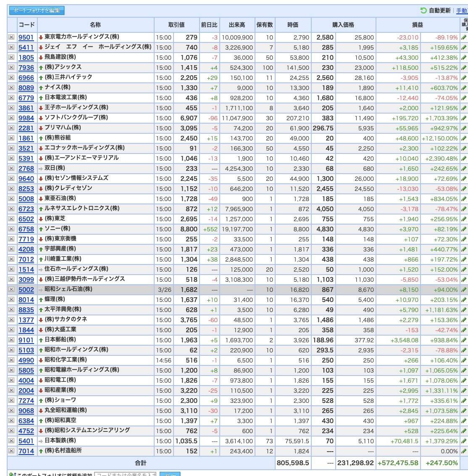Click the +12,150.00% gain cell
The height and width of the screenshot is (476, 468).
coord(440,138)
